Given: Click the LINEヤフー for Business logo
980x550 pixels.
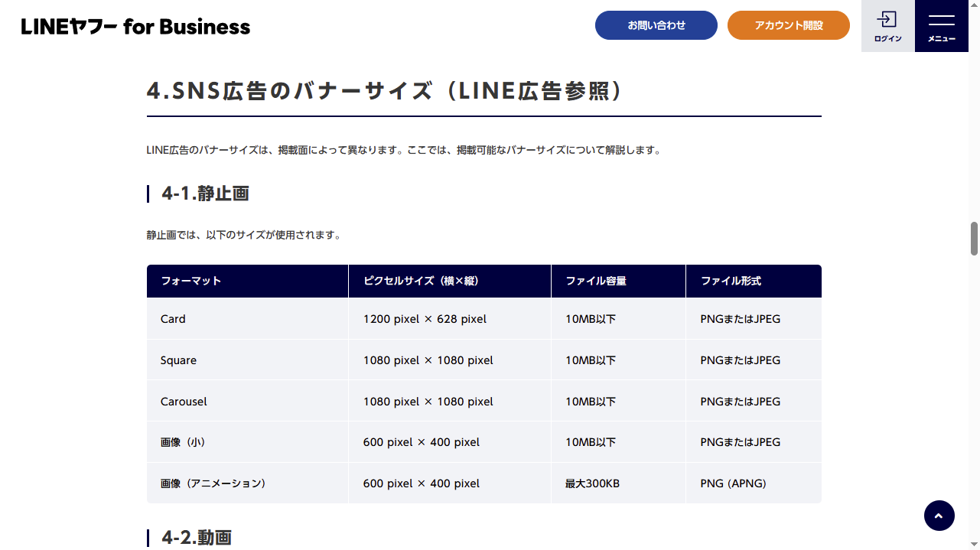Looking at the screenshot, I should point(135,26).
